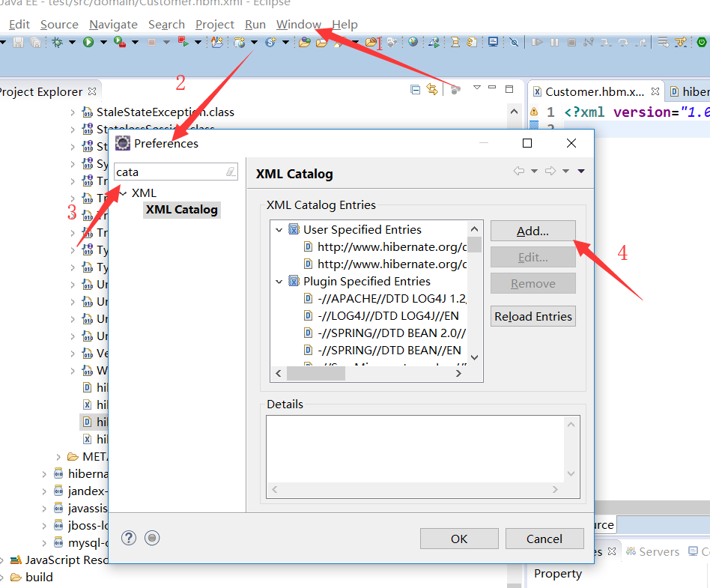This screenshot has width=710, height=588.
Task: Open the Navigate menu
Action: pyautogui.click(x=113, y=25)
